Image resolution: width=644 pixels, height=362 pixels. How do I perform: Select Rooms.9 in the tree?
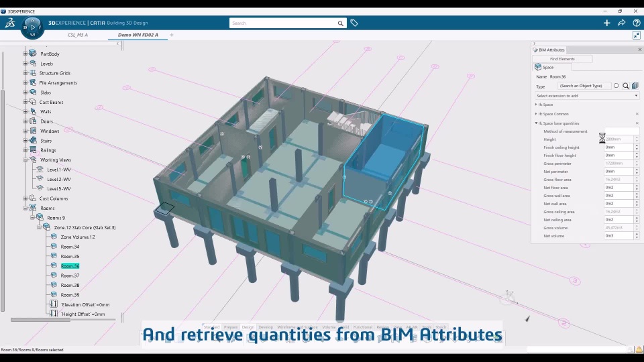[56, 217]
